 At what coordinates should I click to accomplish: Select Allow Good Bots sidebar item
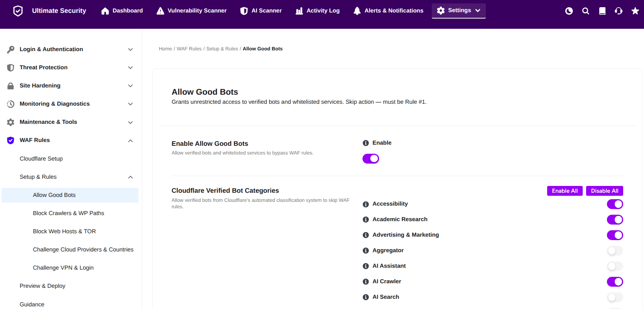tap(70, 195)
